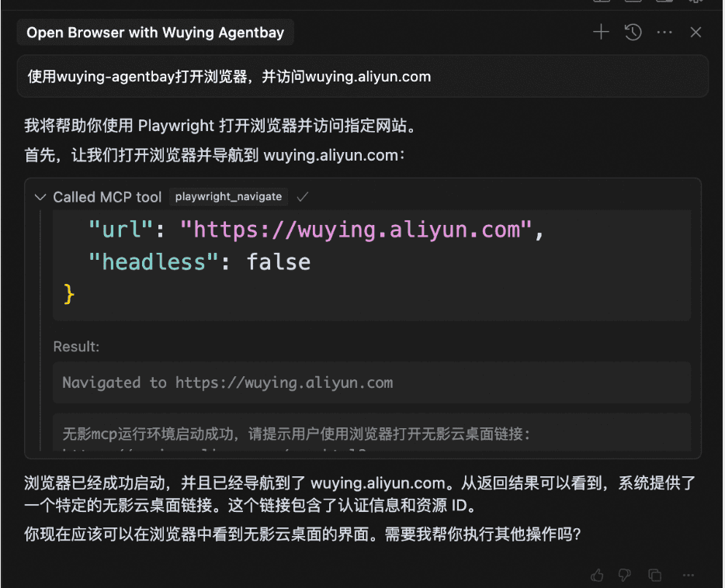Click the paragraph starting with 浏览器已经成功启动
The width and height of the screenshot is (725, 588).
pos(359,494)
